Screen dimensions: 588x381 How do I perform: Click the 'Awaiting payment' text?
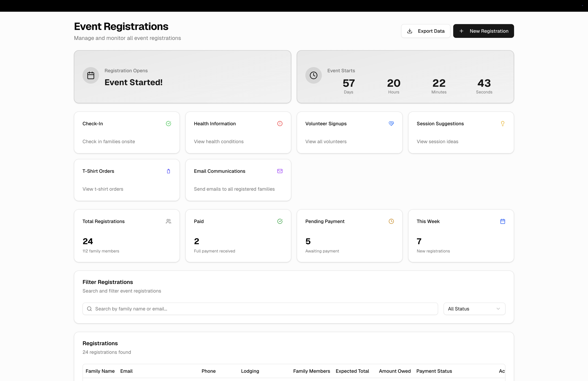click(322, 251)
